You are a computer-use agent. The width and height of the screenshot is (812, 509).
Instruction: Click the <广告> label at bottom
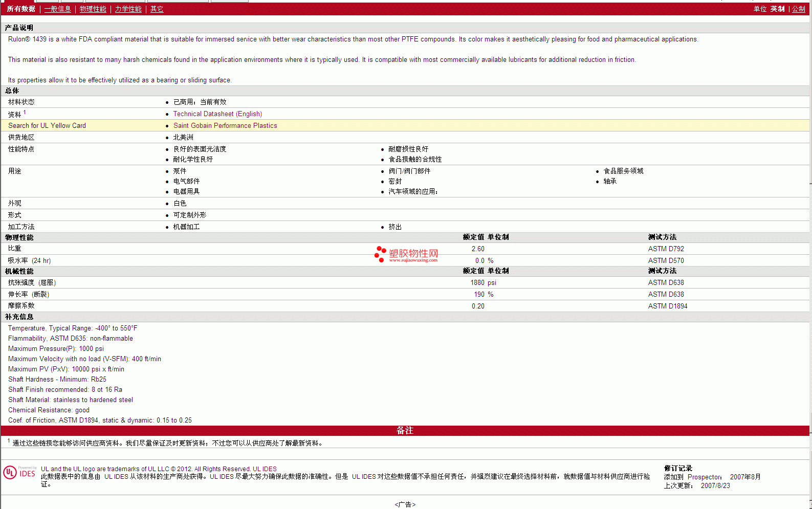click(x=405, y=504)
